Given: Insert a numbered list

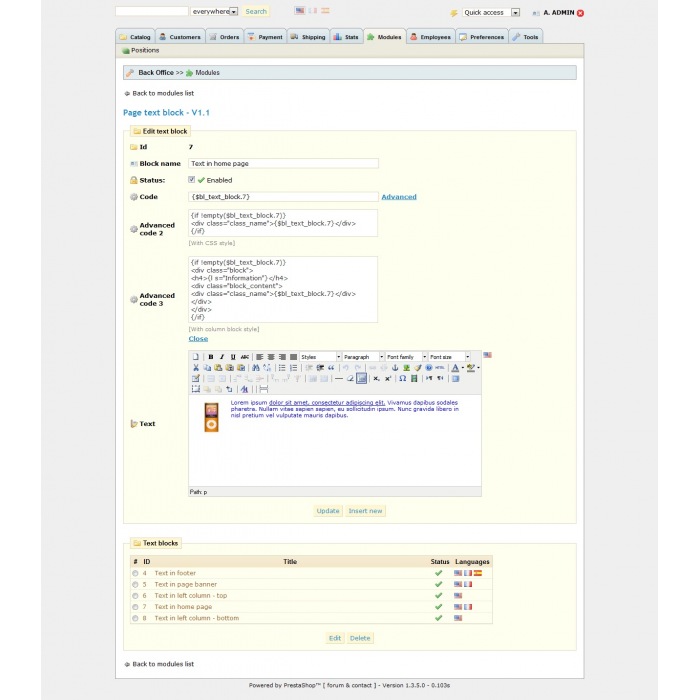Looking at the screenshot, I should click(293, 367).
